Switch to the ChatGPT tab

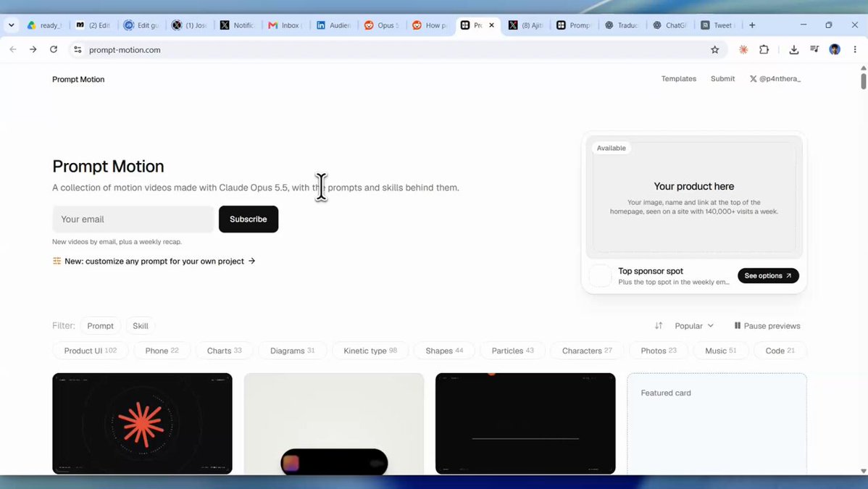(669, 25)
